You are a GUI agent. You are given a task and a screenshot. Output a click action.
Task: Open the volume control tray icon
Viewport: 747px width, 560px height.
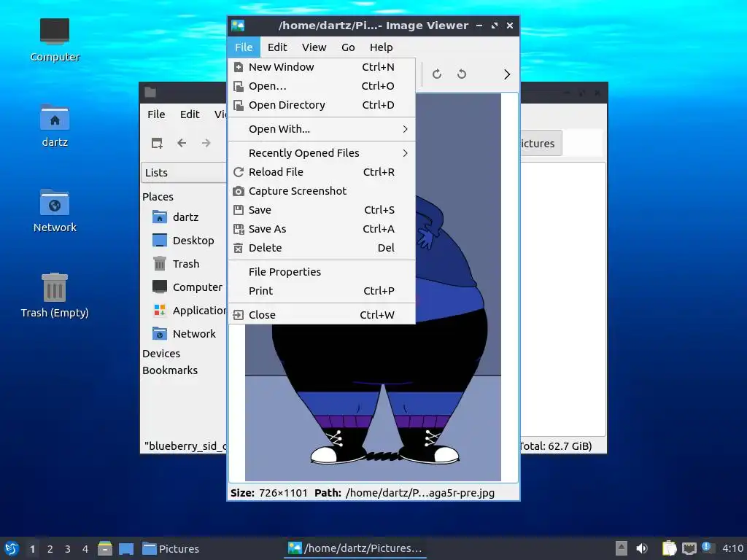point(642,548)
